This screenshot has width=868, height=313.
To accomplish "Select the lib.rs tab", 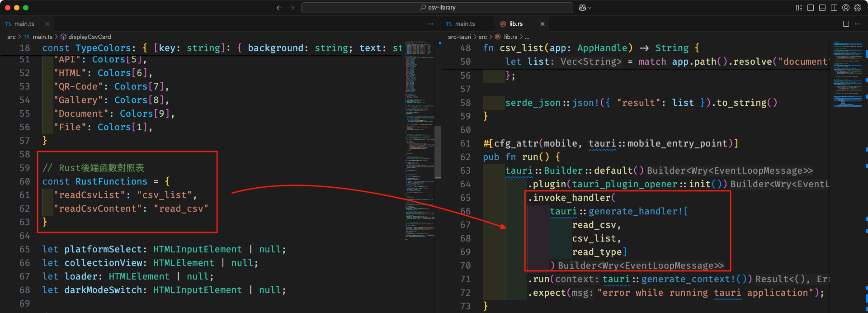I will point(515,24).
